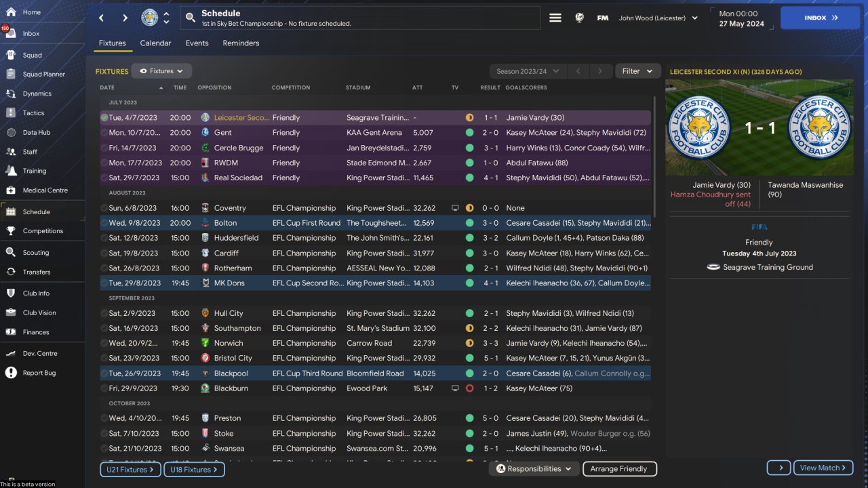Click the FM logo icon

pyautogui.click(x=602, y=18)
